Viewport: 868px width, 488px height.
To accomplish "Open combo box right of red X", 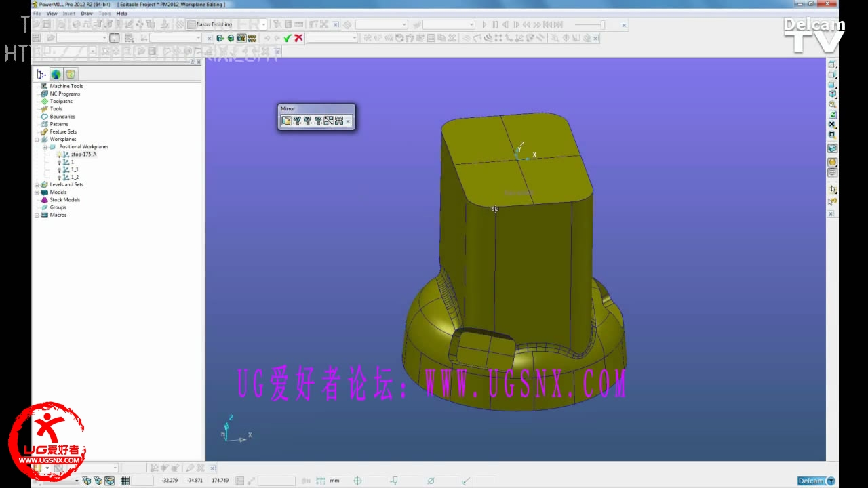I will coord(332,38).
